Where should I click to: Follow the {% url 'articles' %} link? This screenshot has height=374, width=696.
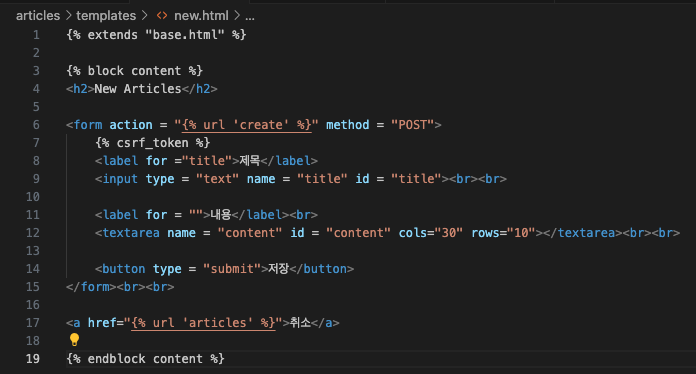[203, 323]
